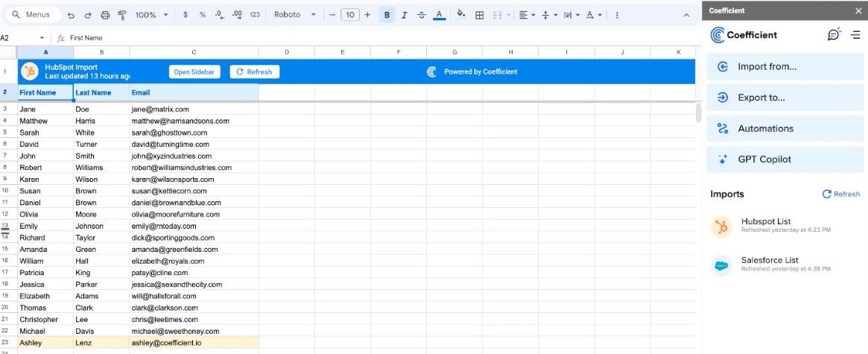Image resolution: width=868 pixels, height=354 pixels.
Task: Click cell olivia@moorefurniture.com
Action: point(194,215)
